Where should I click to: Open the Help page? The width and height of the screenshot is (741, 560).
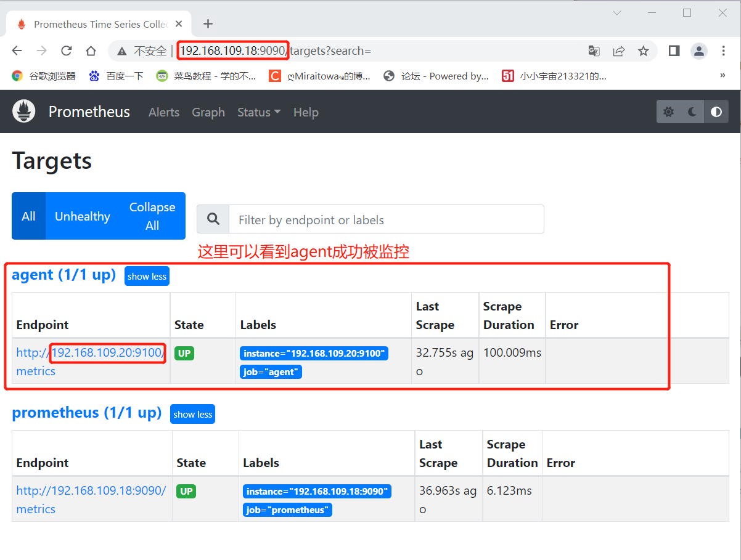(x=306, y=112)
